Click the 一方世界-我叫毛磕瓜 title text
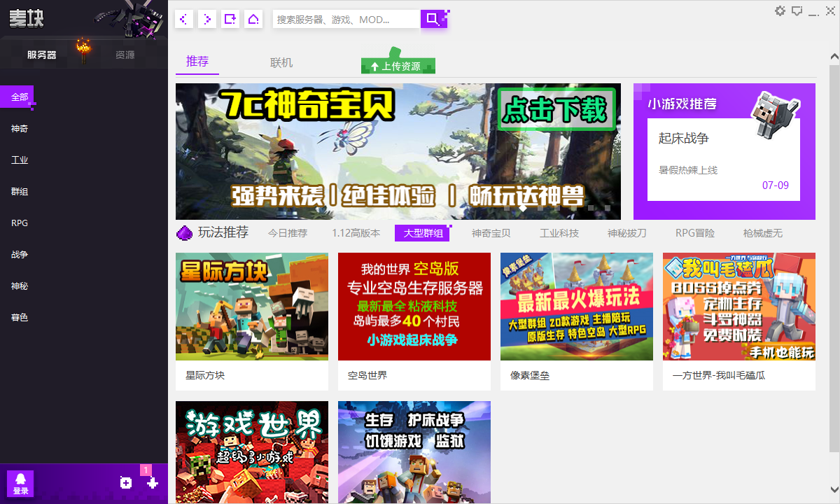The image size is (840, 504). pyautogui.click(x=719, y=375)
